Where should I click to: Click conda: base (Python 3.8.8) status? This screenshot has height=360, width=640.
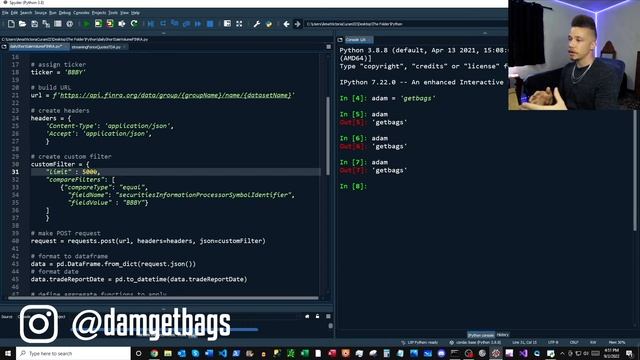tap(475, 342)
